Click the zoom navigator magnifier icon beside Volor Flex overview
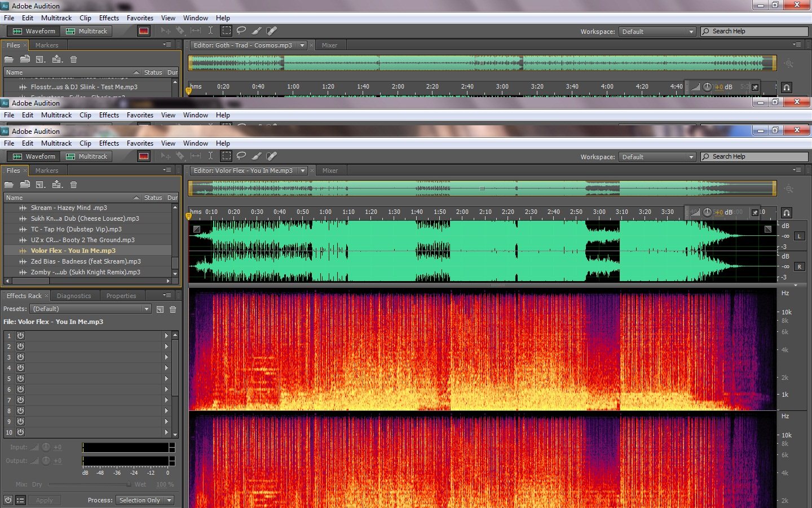Image resolution: width=812 pixels, height=508 pixels. click(789, 189)
